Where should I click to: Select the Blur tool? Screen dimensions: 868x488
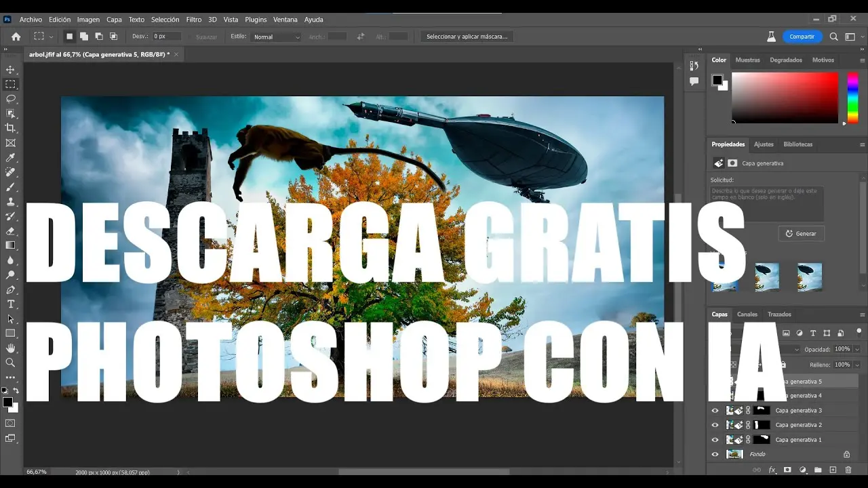(10, 260)
